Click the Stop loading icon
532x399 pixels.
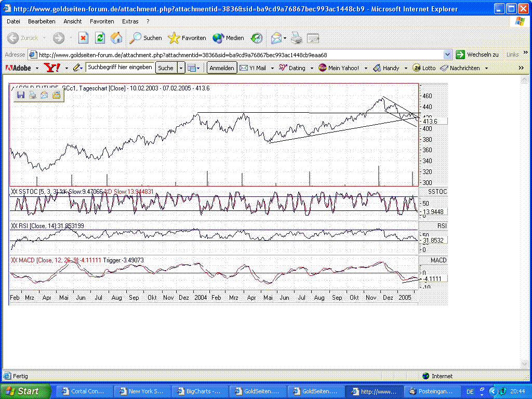(83, 38)
